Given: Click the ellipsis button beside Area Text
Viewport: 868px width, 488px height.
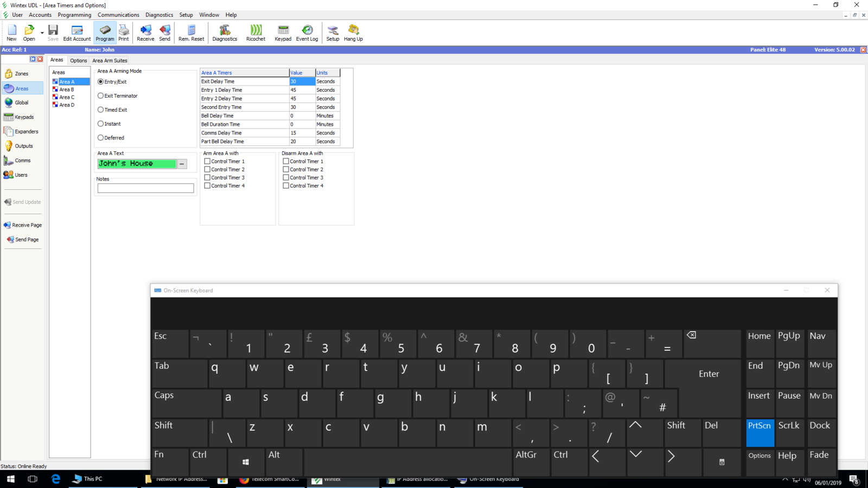Looking at the screenshot, I should 182,164.
